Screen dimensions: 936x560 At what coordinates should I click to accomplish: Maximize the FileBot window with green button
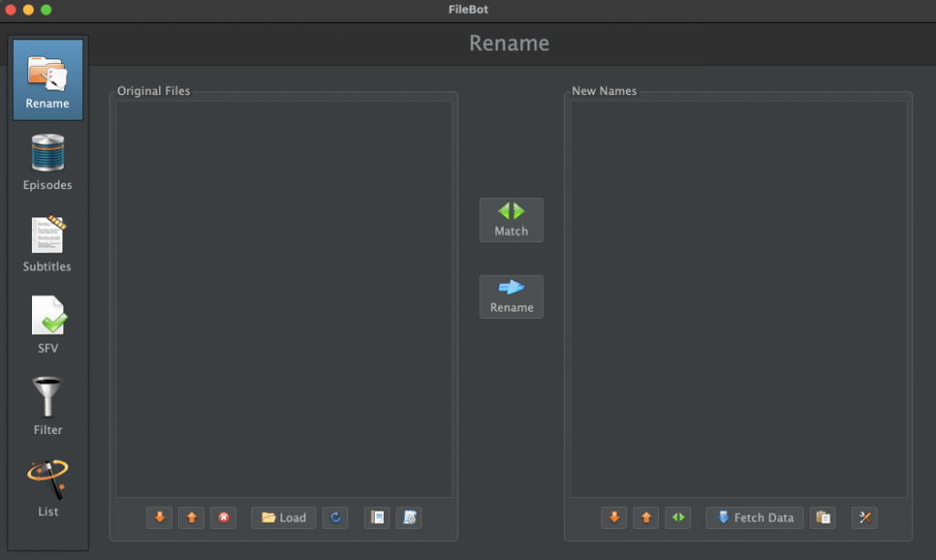[46, 9]
